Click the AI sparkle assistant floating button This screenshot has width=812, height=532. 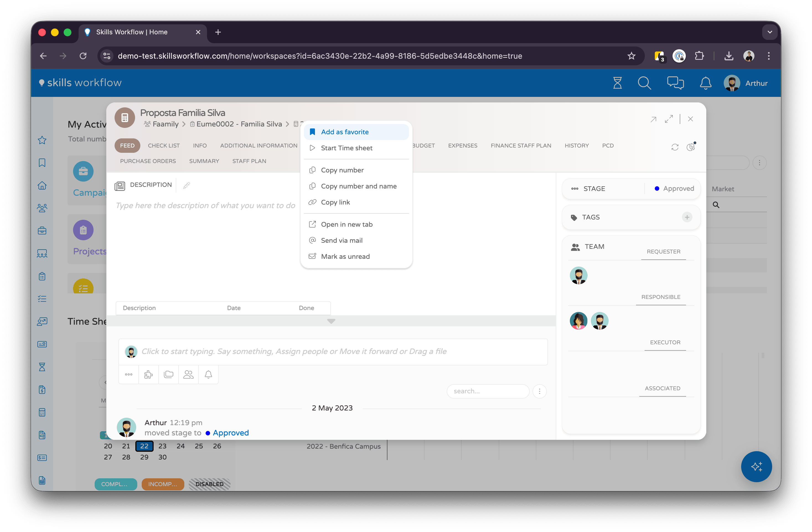(756, 466)
